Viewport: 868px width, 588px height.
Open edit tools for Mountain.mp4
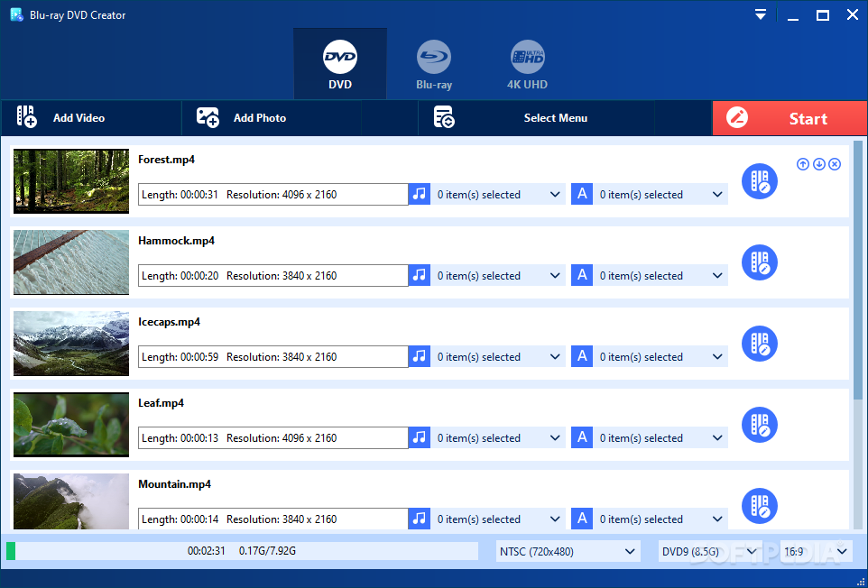click(759, 506)
